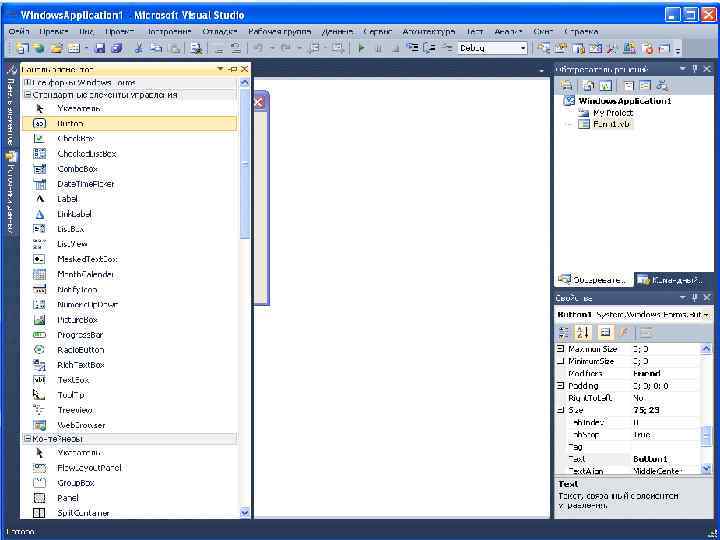Click the New Project toolbar icon

[22, 48]
